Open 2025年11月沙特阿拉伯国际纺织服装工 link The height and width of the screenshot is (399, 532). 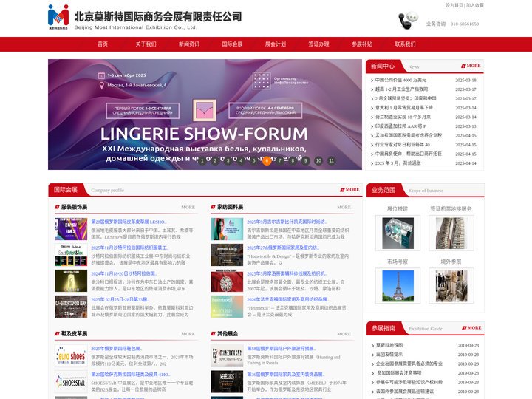pos(130,248)
